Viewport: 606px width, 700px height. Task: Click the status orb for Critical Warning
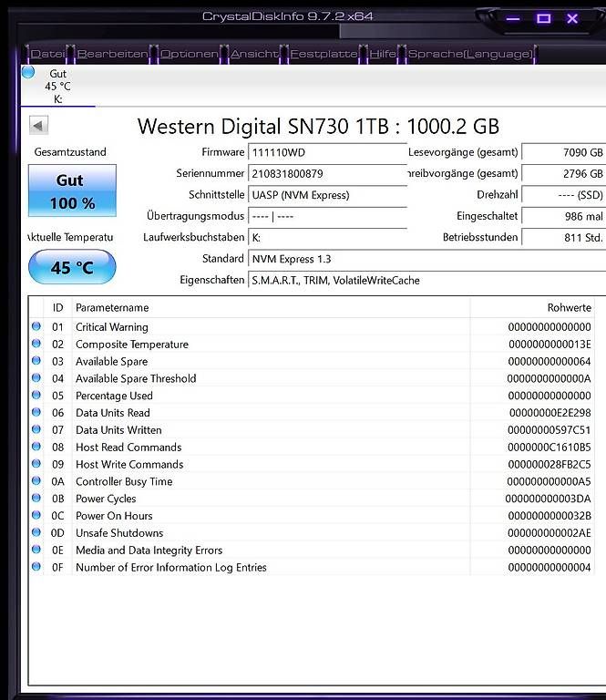pyautogui.click(x=36, y=326)
